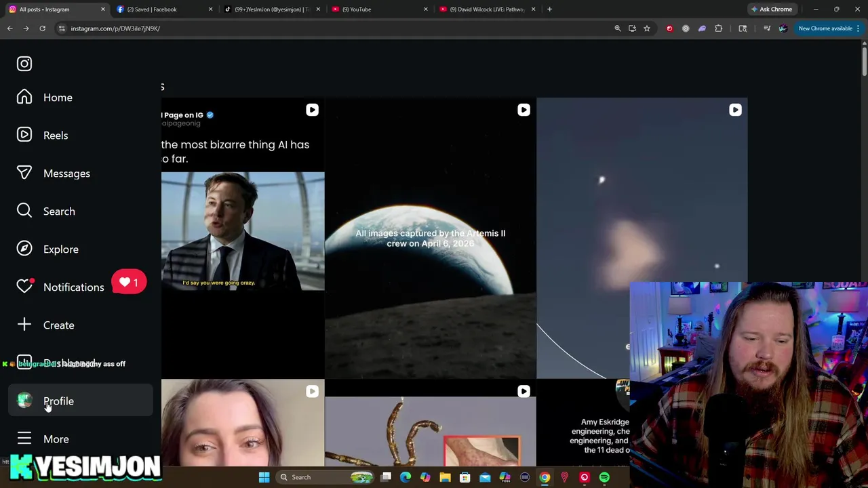Open the media controls icon
Image resolution: width=868 pixels, height=488 pixels.
point(767,28)
